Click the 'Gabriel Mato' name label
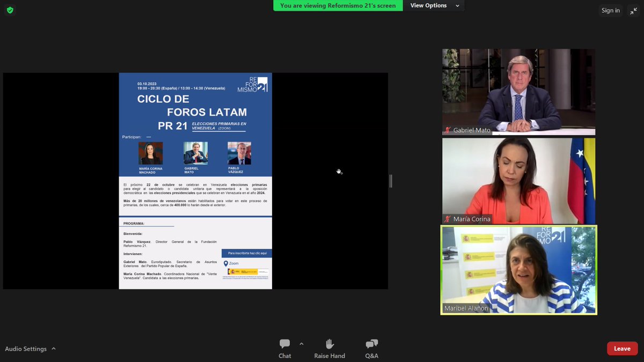The width and height of the screenshot is (644, 362). pyautogui.click(x=472, y=130)
